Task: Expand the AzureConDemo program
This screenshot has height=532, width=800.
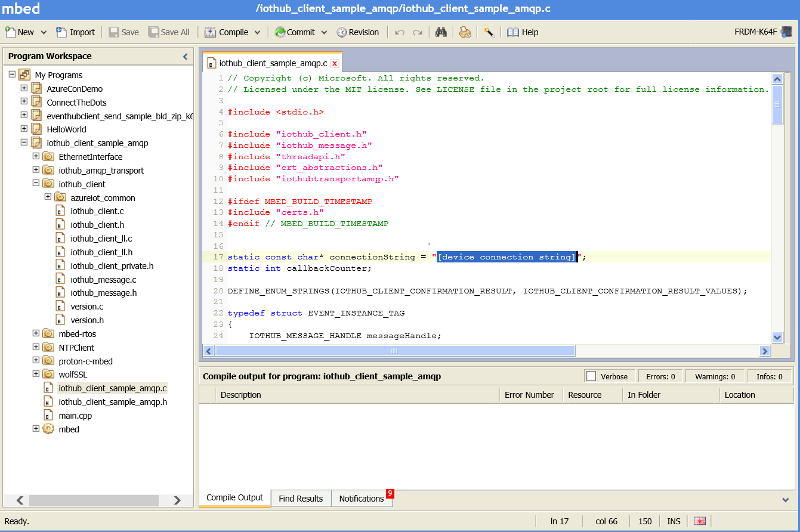Action: click(24, 88)
